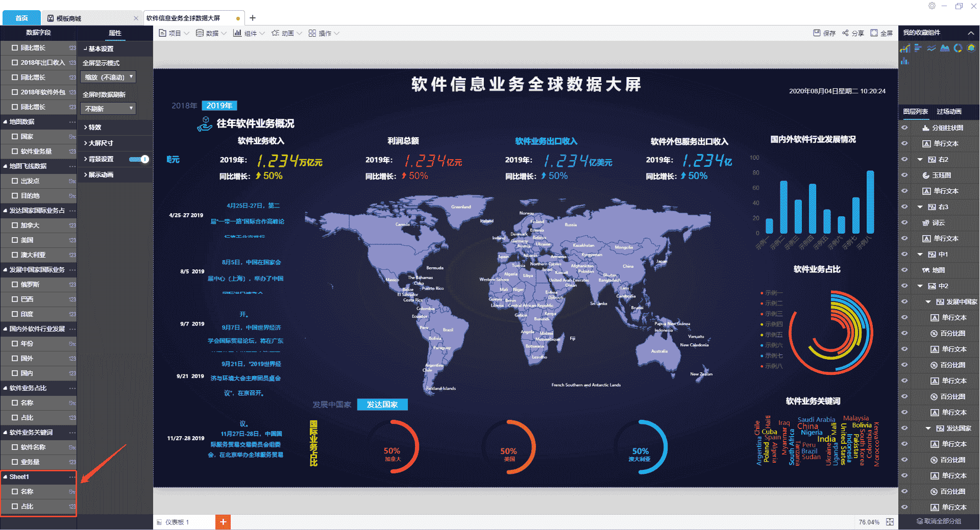Tick the 加拿大 field checkbox

tap(15, 225)
